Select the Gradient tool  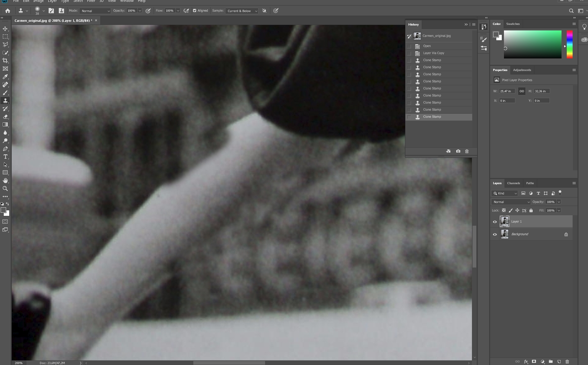tap(5, 125)
